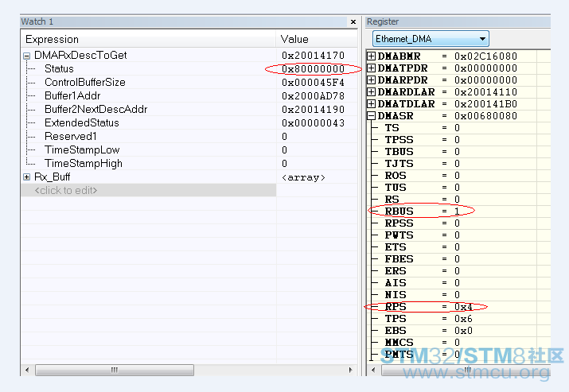Screen dimensions: 569x392
Task: Click the <click to edit> expression field
Action: 149,190
